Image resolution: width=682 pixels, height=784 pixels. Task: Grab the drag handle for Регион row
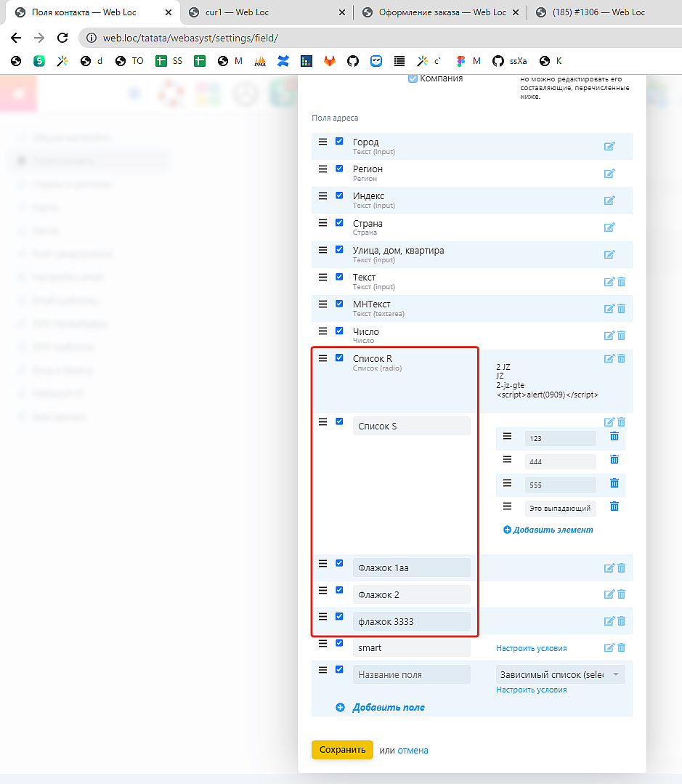coord(322,169)
